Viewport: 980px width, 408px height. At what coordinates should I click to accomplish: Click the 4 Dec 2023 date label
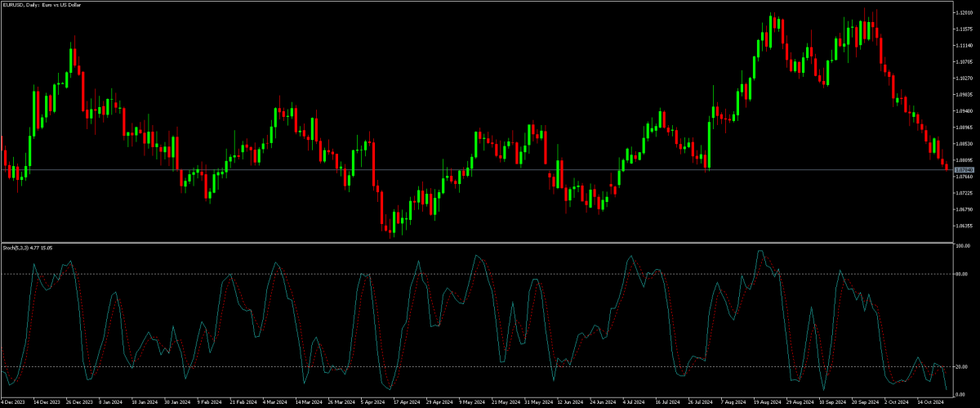(x=12, y=402)
